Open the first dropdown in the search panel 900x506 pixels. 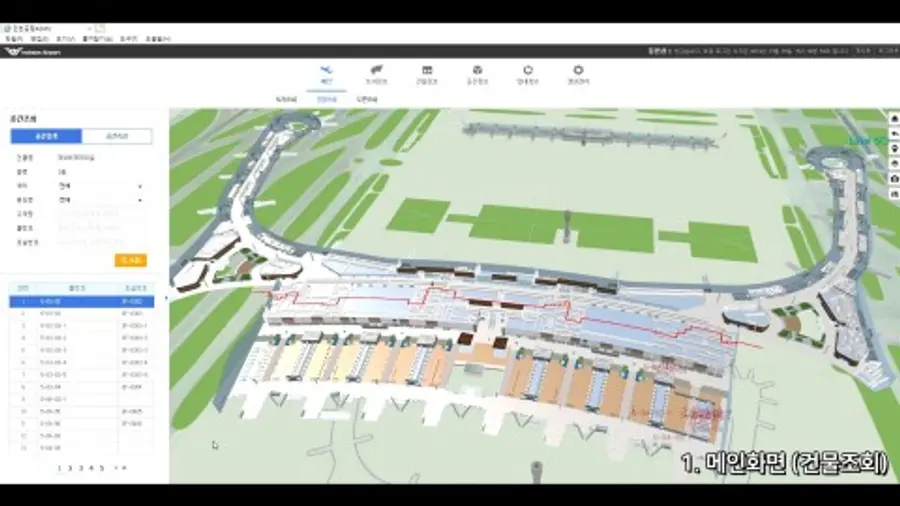100,185
